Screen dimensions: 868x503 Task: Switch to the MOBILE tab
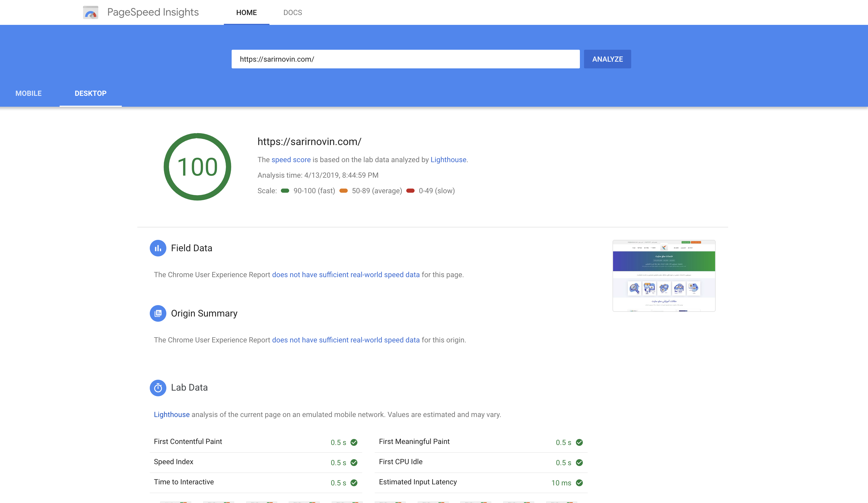pyautogui.click(x=29, y=93)
